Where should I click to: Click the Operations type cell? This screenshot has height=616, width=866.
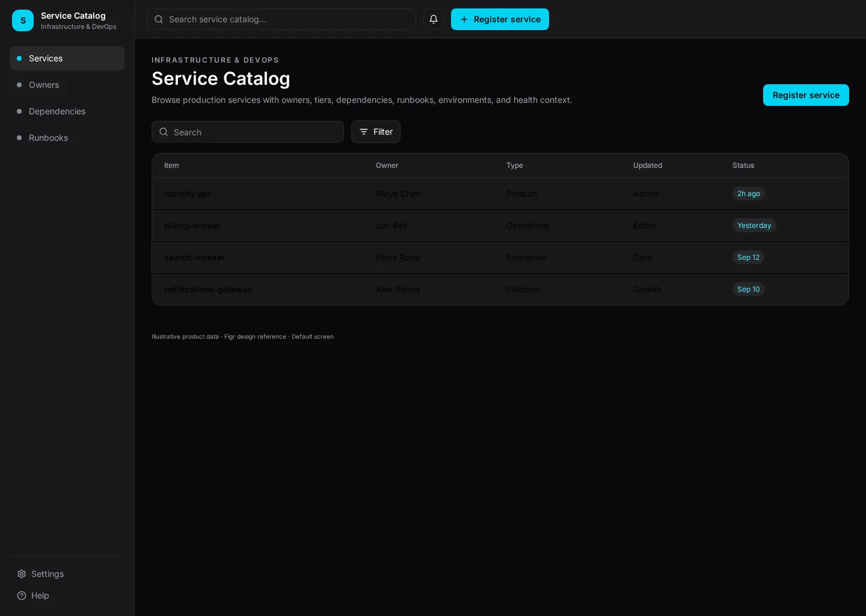click(528, 226)
